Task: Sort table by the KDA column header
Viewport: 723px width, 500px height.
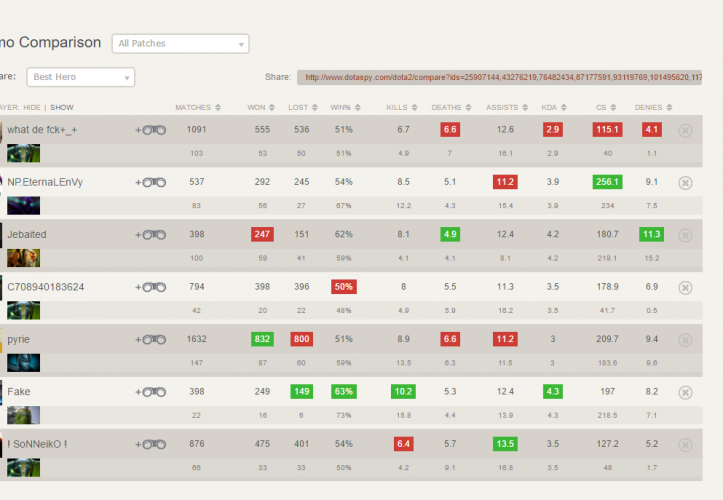Action: pos(549,107)
